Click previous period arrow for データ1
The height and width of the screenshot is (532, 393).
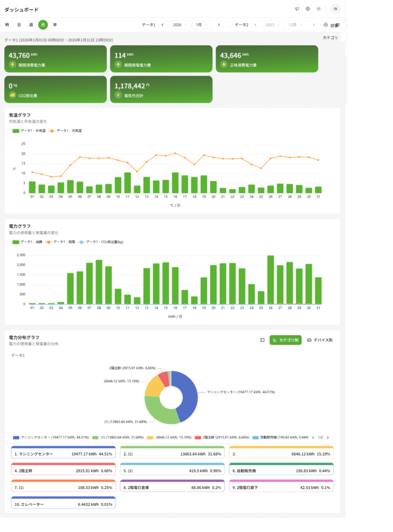(162, 25)
